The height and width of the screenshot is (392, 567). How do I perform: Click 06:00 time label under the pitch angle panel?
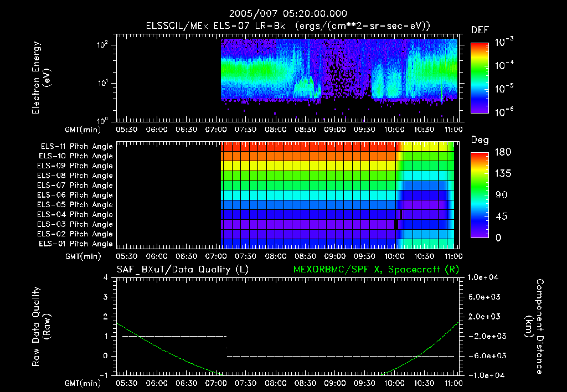pyautogui.click(x=157, y=256)
